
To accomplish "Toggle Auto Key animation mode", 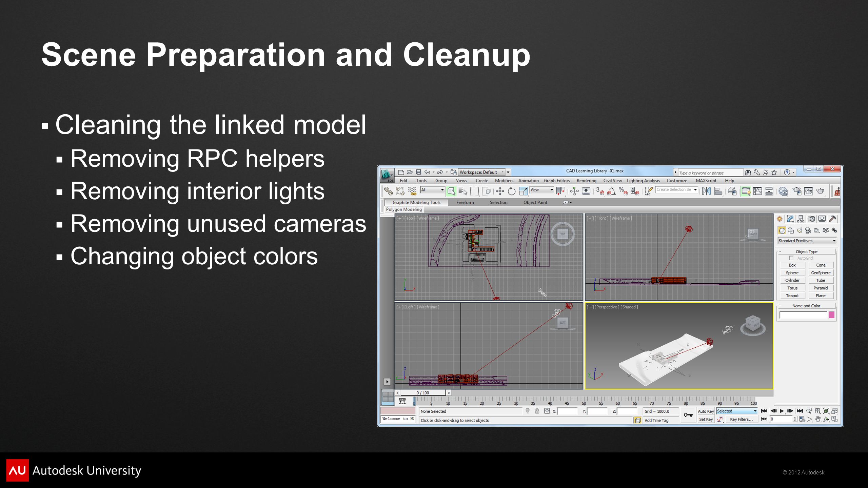I will click(706, 411).
